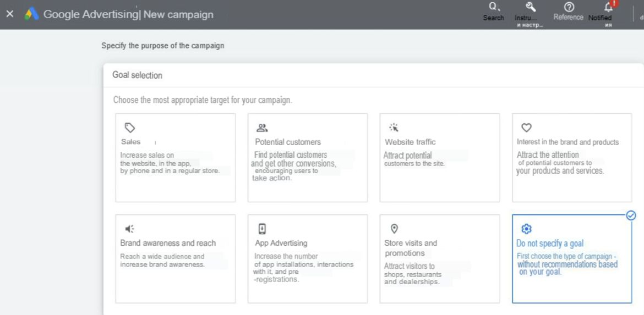Viewport: 644px width, 315px height.
Task: Close the new campaign dialog
Action: 10,14
